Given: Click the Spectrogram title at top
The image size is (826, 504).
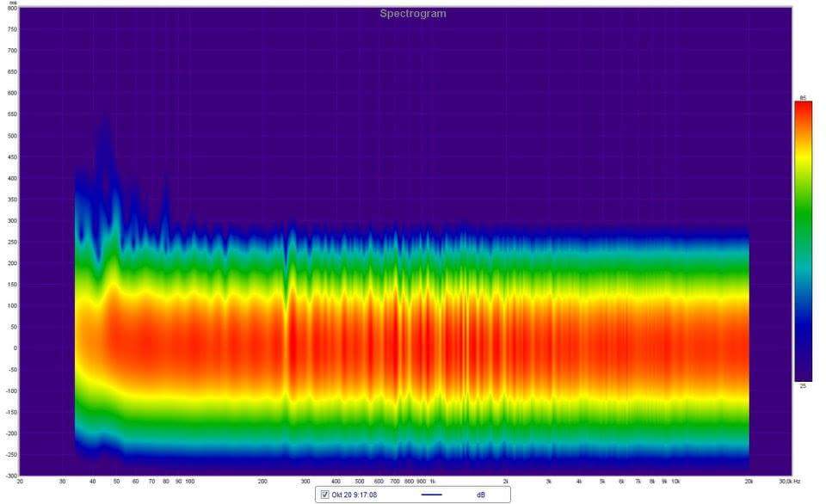Looking at the screenshot, I should coord(413,14).
